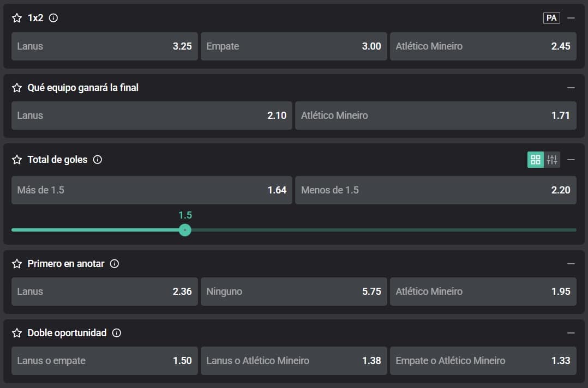Screen dimensions: 588x388
Task: Open info icon next to 1x2
Action: coord(53,18)
